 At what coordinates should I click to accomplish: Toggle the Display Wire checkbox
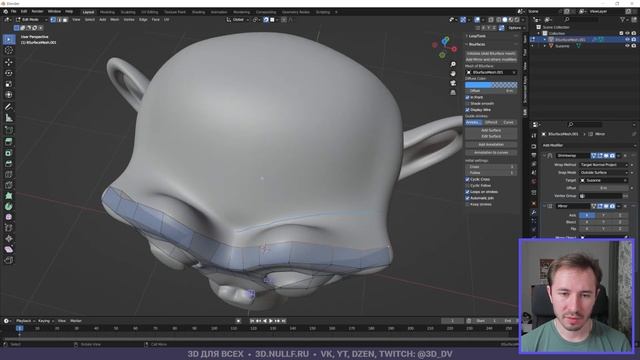[468, 110]
